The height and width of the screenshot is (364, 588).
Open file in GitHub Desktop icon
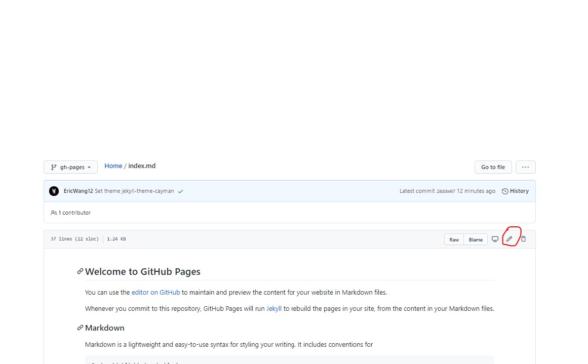click(495, 239)
